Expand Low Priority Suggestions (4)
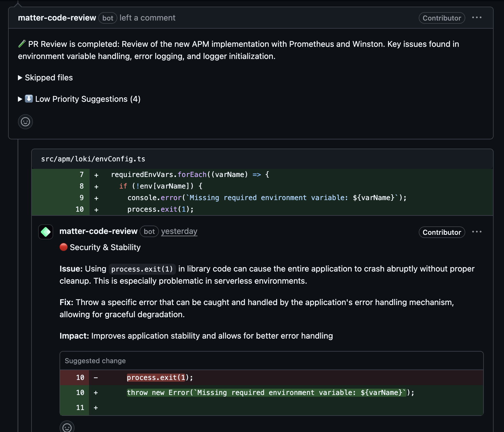This screenshot has height=432, width=504. point(88,99)
